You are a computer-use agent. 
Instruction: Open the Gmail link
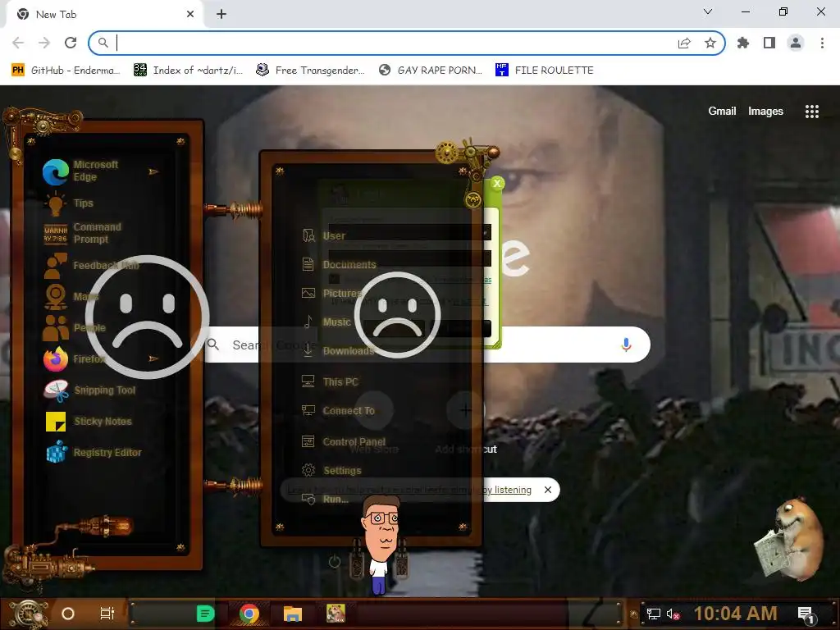point(722,111)
